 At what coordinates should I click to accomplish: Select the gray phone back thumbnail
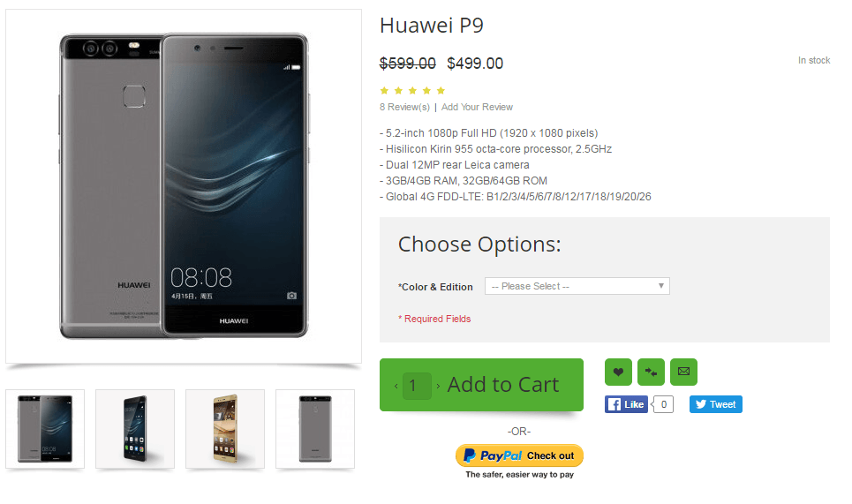coord(315,429)
